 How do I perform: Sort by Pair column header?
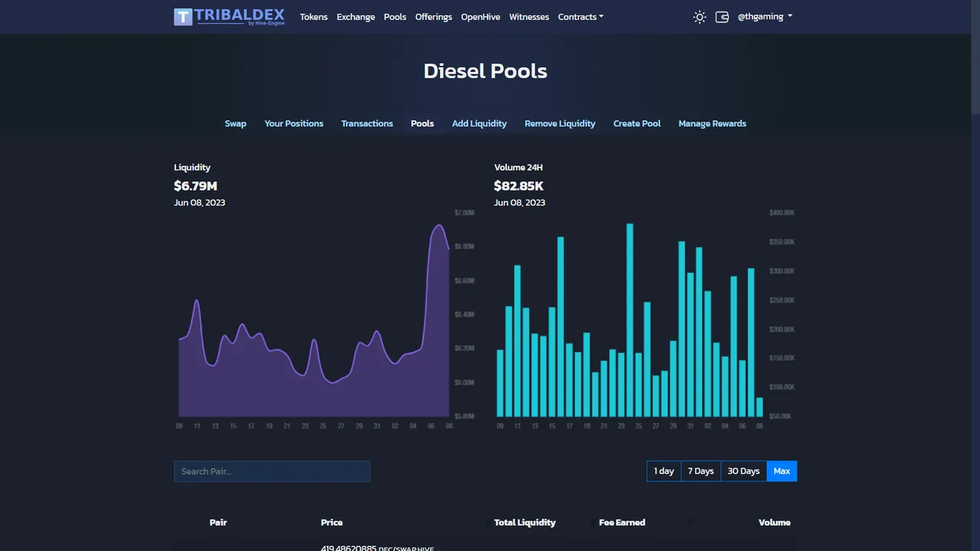pyautogui.click(x=218, y=523)
